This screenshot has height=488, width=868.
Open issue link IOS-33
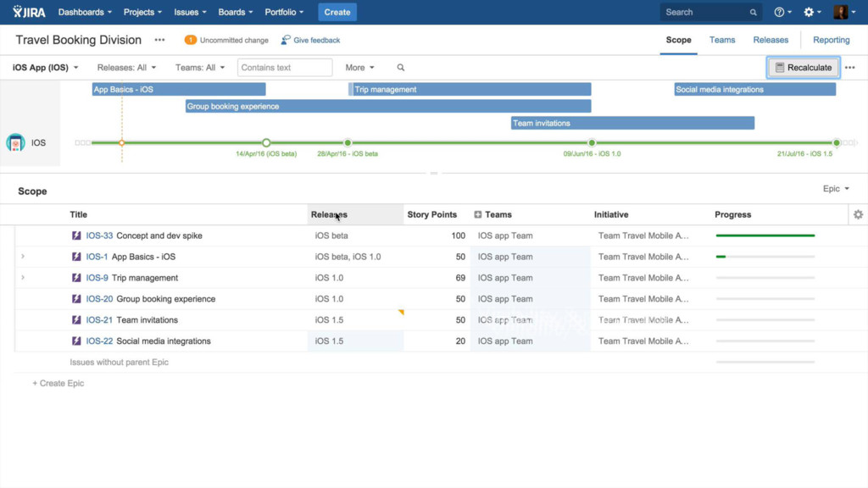tap(99, 236)
